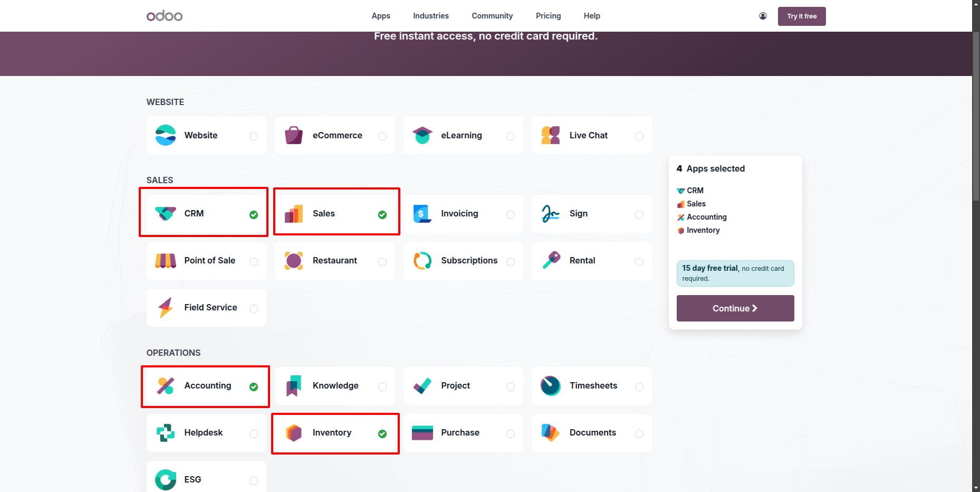The width and height of the screenshot is (980, 492).
Task: Click the Project checkmark icon
Action: 422,385
